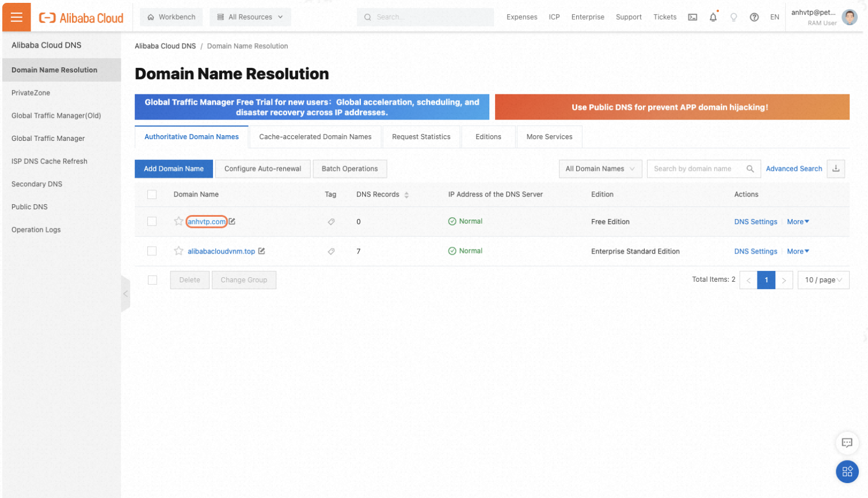
Task: Check the anhvtp.com row checkbox
Action: click(x=152, y=221)
